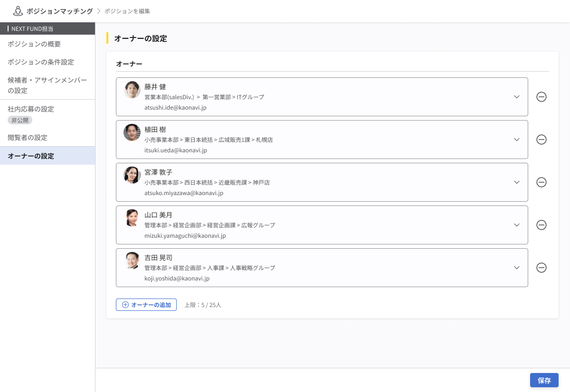
Task: Select 候補者・アサインメンバーの設定 menu item
Action: 47,85
